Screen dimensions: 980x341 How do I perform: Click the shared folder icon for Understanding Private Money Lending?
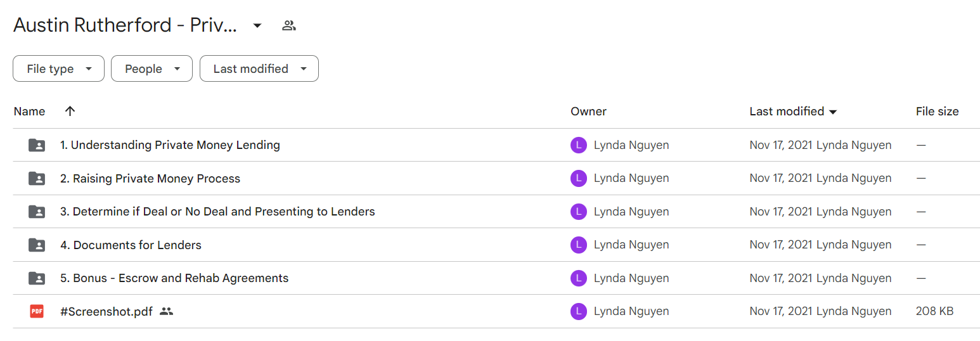pyautogui.click(x=37, y=145)
